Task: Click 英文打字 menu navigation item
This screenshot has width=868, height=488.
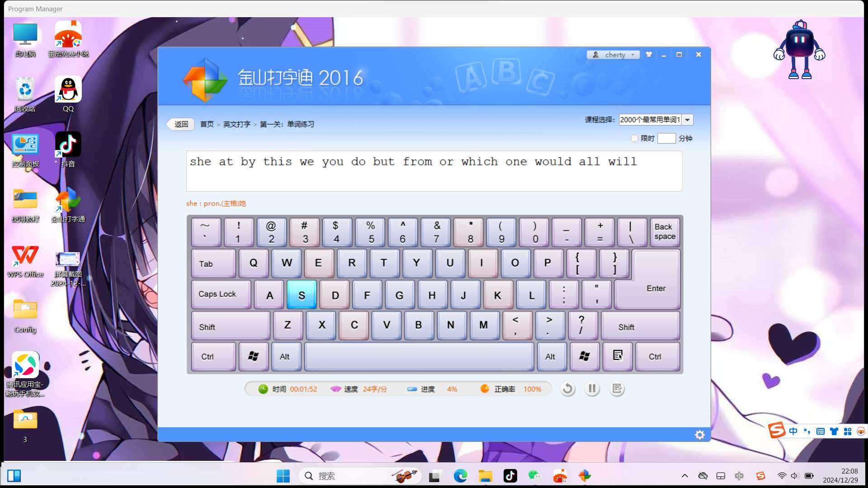Action: pos(236,124)
